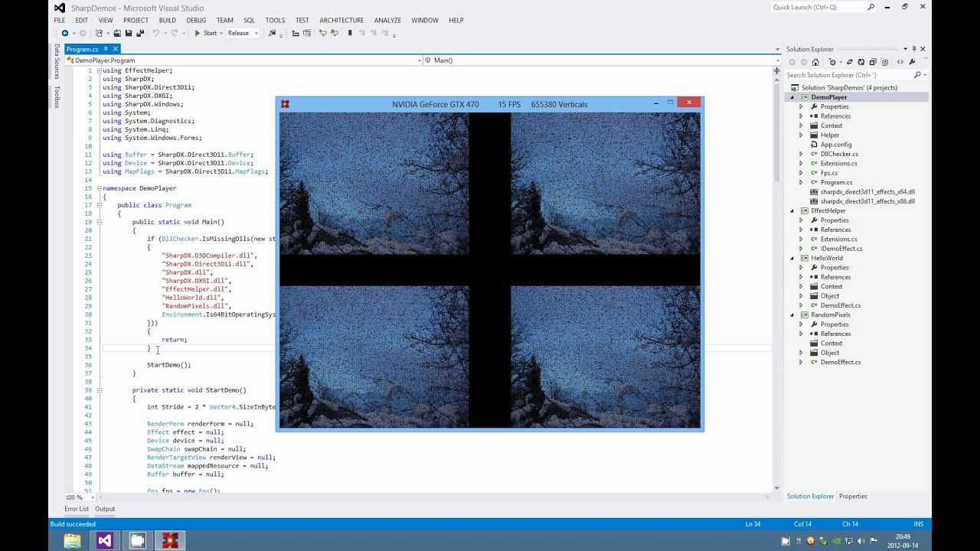The height and width of the screenshot is (551, 980).
Task: Select sharpdx_direct3d11_effects_x64.dll file
Action: point(867,191)
